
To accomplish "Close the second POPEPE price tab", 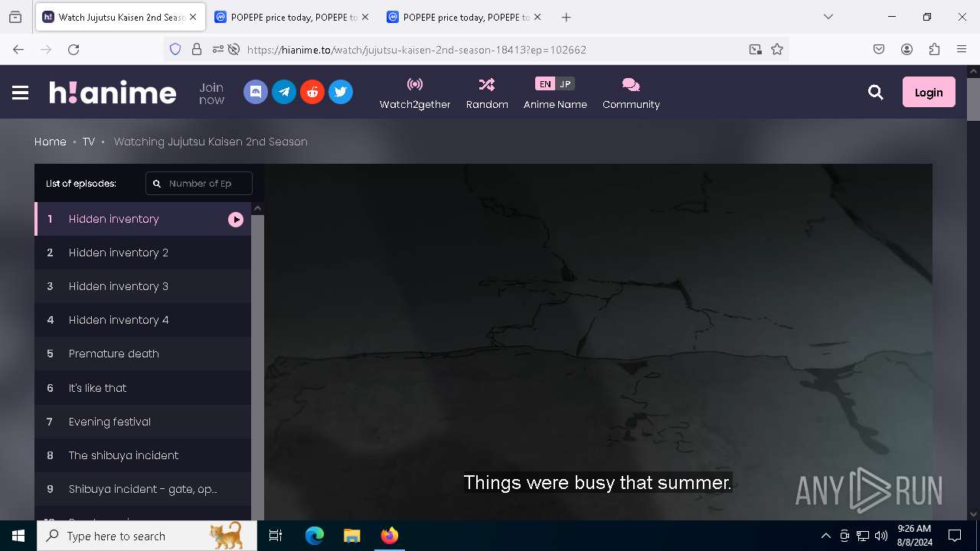I will [537, 17].
